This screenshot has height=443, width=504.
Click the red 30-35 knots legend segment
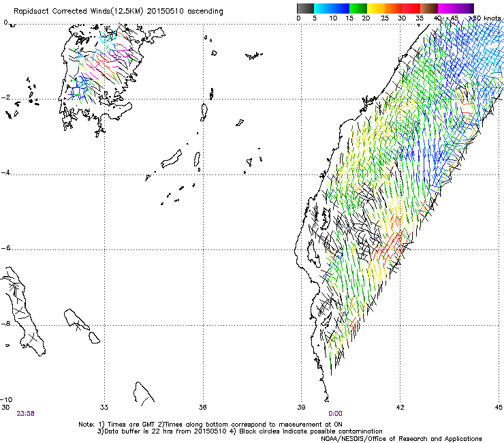pos(411,8)
